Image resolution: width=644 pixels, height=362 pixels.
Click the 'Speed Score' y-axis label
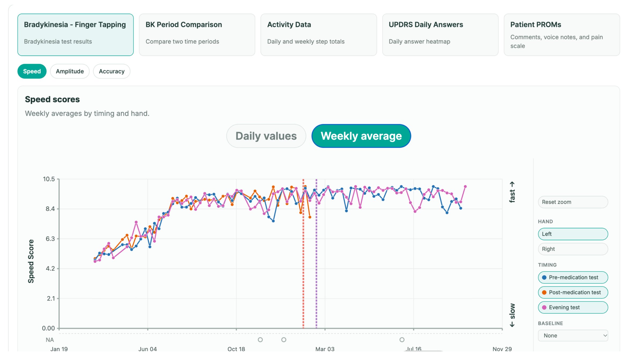[x=31, y=261]
